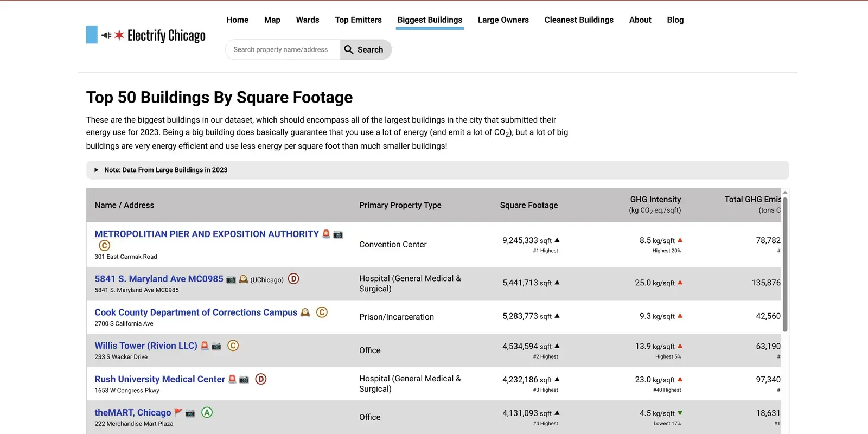Click the siren icon beside Rush University Medical Center
Image resolution: width=868 pixels, height=434 pixels.
(232, 379)
